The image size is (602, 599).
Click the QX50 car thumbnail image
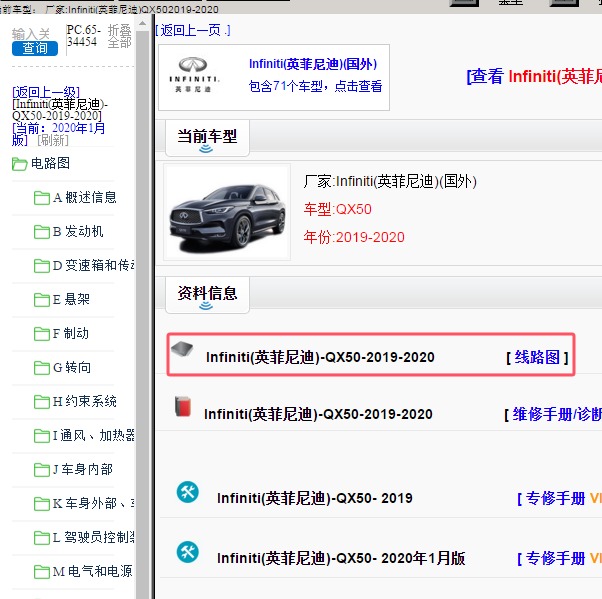click(x=227, y=212)
